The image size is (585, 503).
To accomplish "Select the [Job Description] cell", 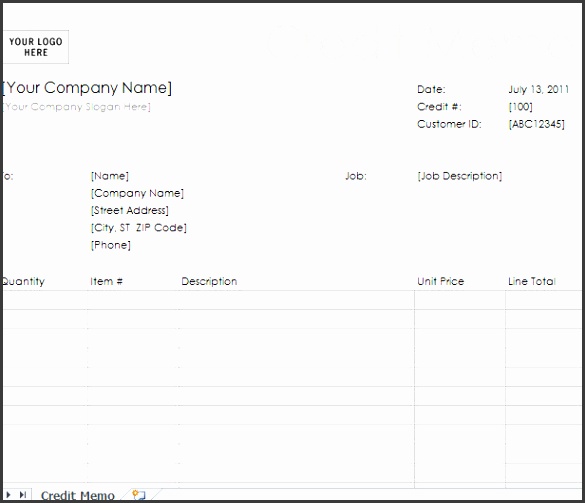I will [x=460, y=176].
